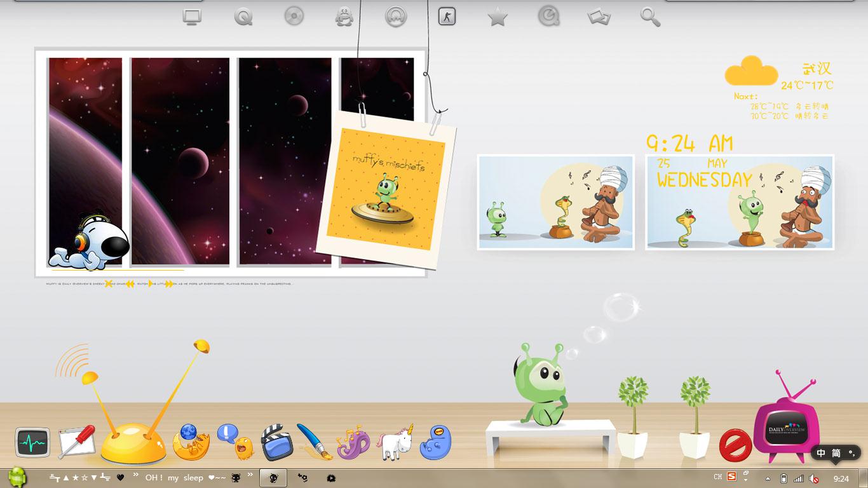Select the highlighted first taskbar window button
The image size is (868, 488).
coord(273,478)
